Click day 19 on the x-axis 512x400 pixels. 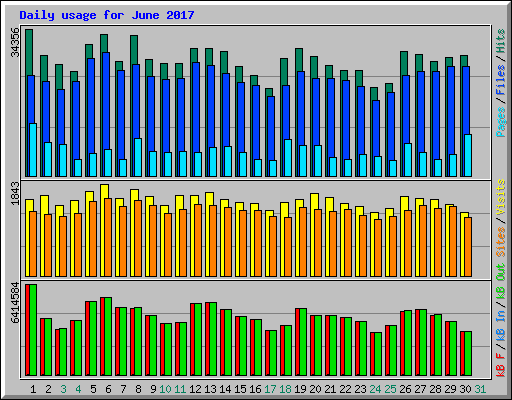tap(300, 389)
